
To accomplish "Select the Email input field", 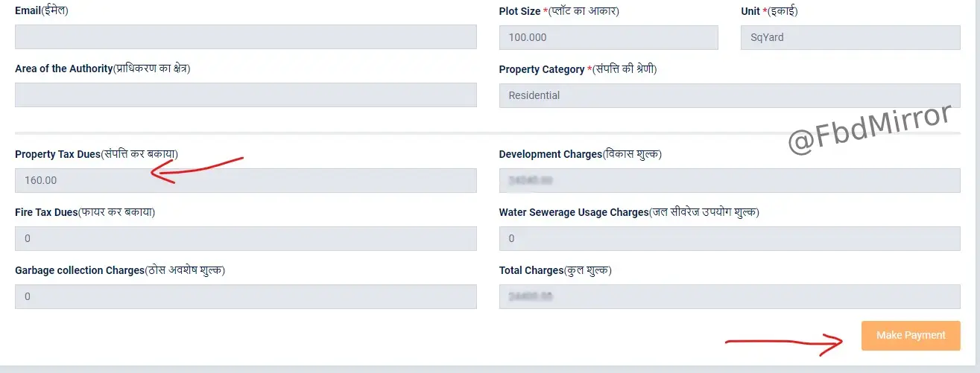I will tap(245, 37).
